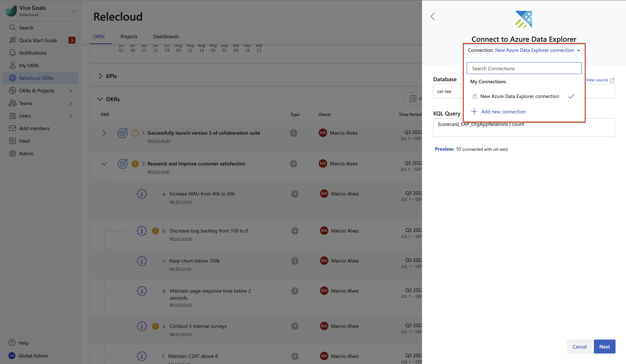This screenshot has height=364, width=626.
Task: Go back using panel back arrow
Action: click(x=432, y=16)
